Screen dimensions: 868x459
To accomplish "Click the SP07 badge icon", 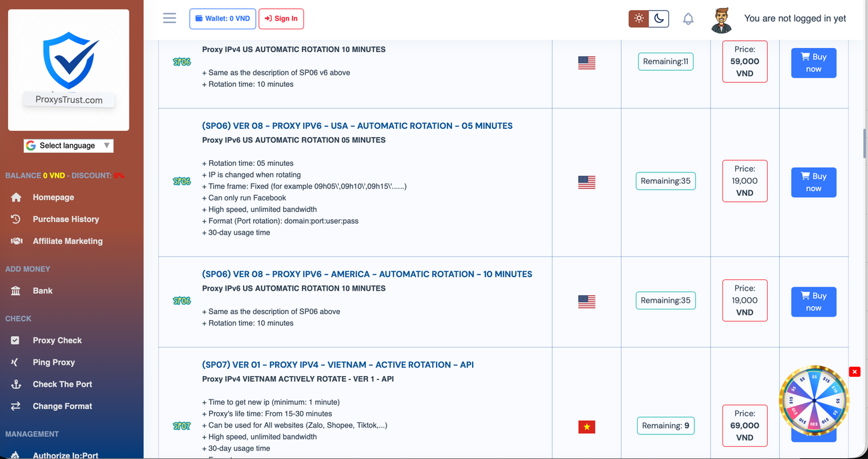I will click(182, 426).
